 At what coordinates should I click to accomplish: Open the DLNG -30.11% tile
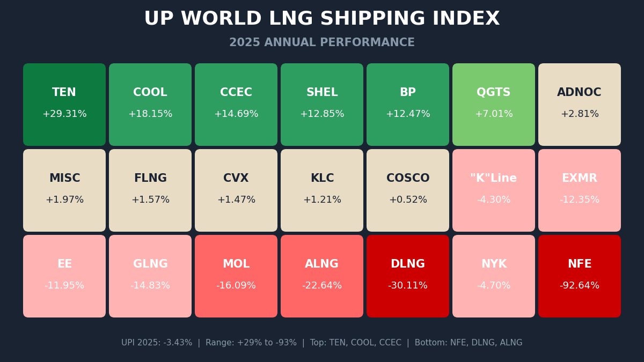408,276
